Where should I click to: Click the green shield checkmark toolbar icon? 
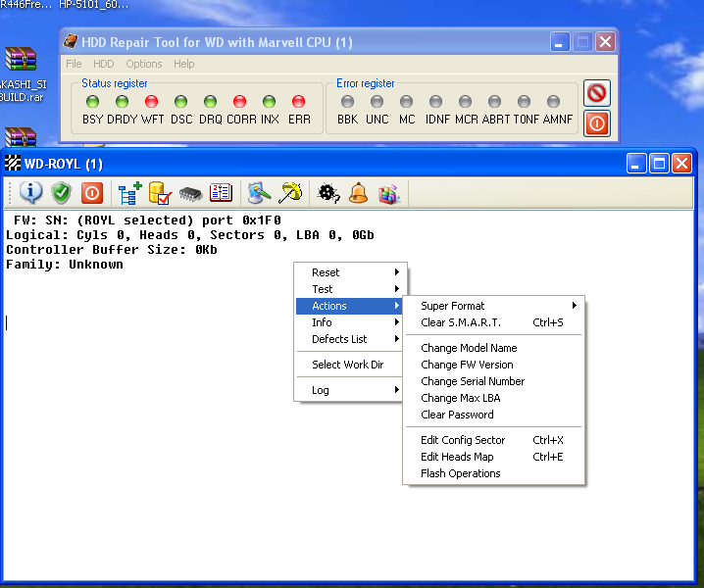click(61, 193)
